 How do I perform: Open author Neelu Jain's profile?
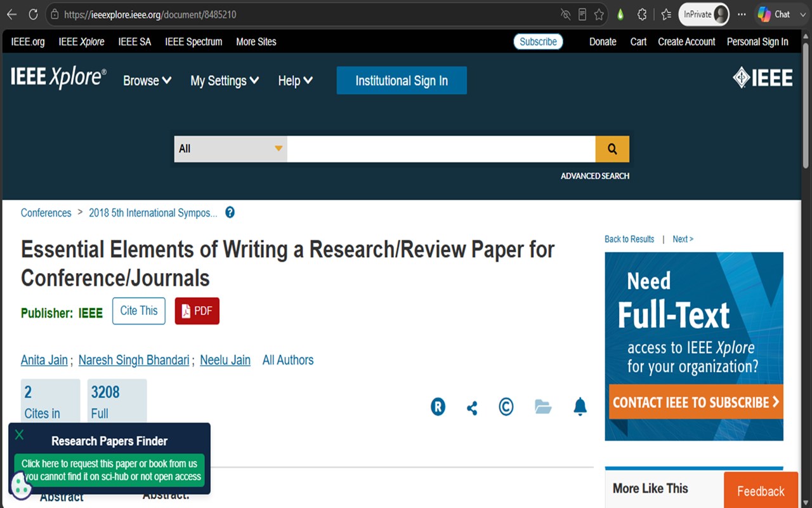(x=225, y=360)
